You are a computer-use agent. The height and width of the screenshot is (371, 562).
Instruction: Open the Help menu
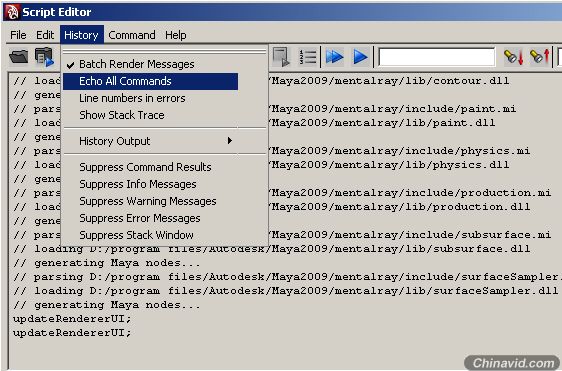pos(176,35)
